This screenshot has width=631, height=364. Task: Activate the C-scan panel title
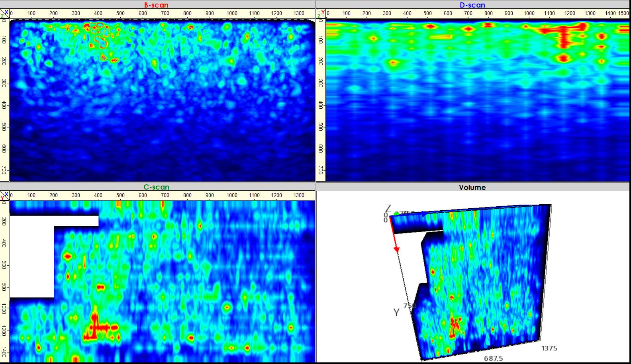[x=156, y=187]
